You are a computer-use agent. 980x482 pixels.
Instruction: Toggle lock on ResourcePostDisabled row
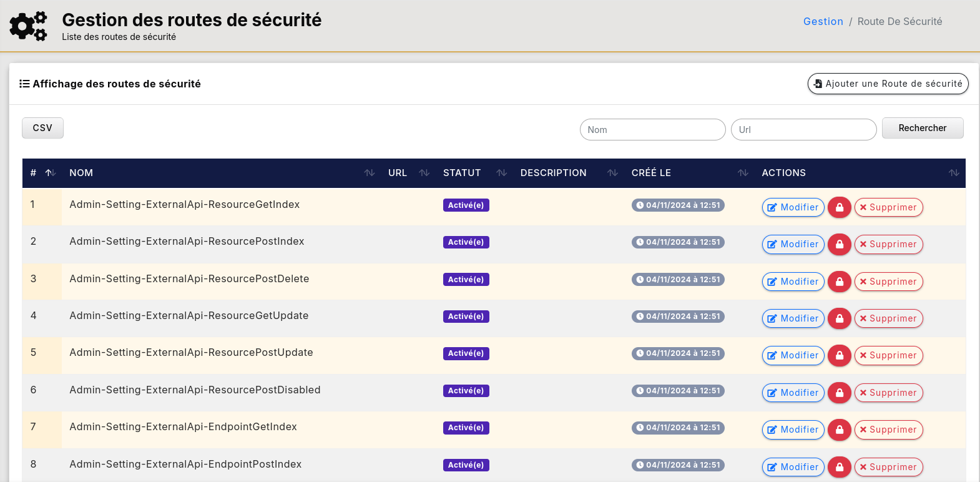point(839,393)
